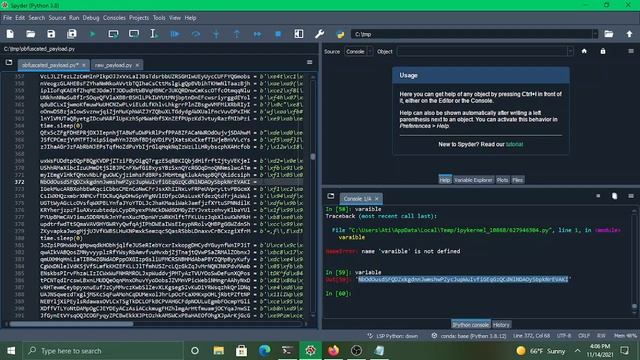Run selection or current line icon
This screenshot has width=640, height=360.
click(154, 34)
